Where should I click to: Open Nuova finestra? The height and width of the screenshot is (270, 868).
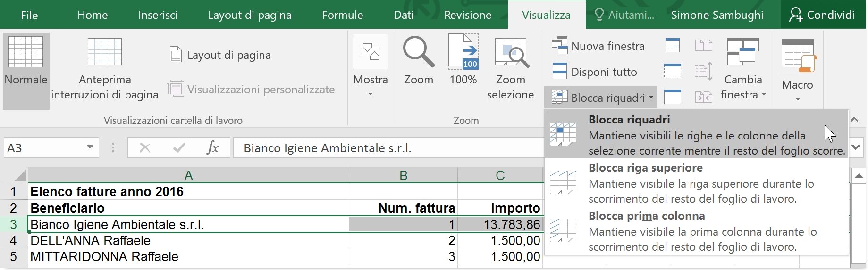598,46
